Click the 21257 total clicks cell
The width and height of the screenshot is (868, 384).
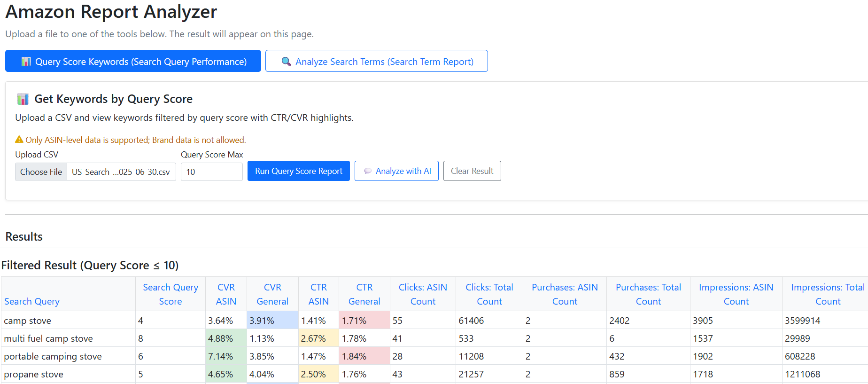point(489,374)
